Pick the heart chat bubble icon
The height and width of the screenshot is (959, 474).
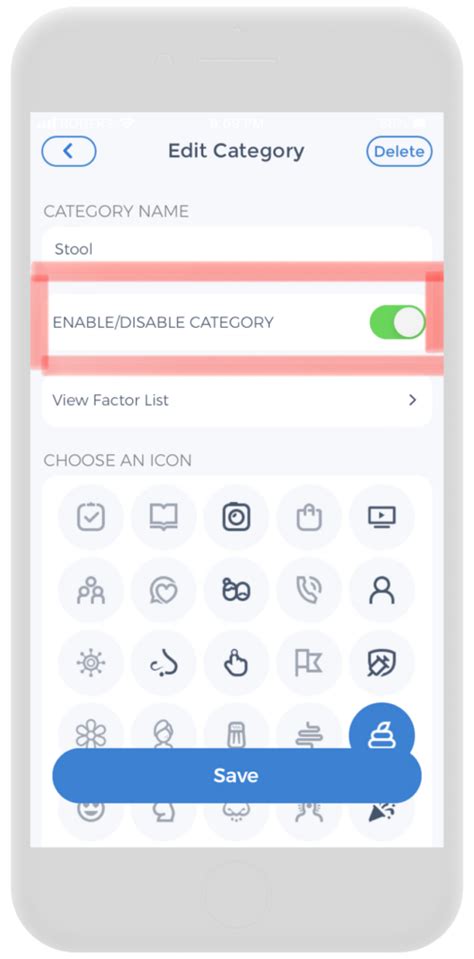tap(163, 590)
